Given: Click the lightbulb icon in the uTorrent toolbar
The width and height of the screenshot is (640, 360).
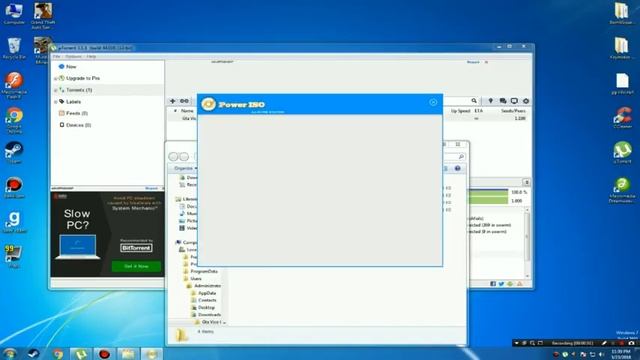Looking at the screenshot, I should coord(491,101).
